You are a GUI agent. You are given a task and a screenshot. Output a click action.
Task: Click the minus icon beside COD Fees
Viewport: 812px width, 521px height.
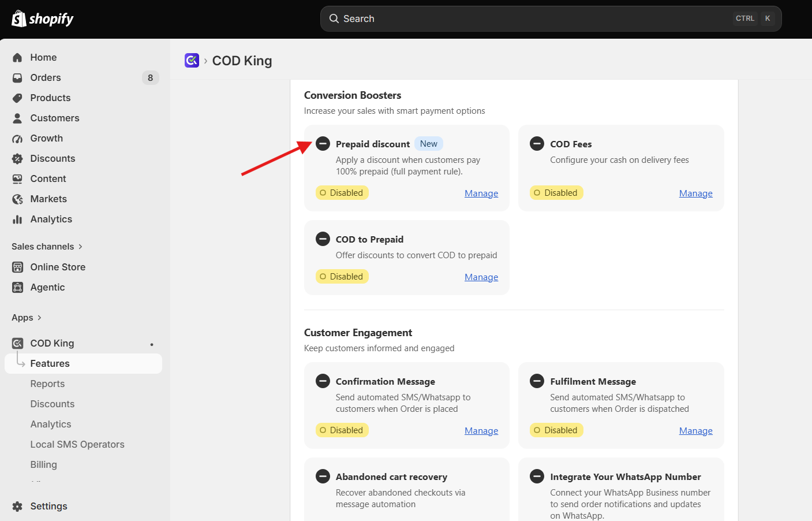click(x=537, y=144)
